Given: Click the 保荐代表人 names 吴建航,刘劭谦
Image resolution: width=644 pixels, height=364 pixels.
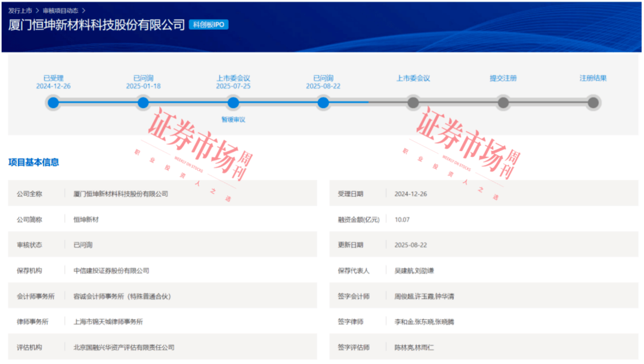Looking at the screenshot, I should (414, 271).
